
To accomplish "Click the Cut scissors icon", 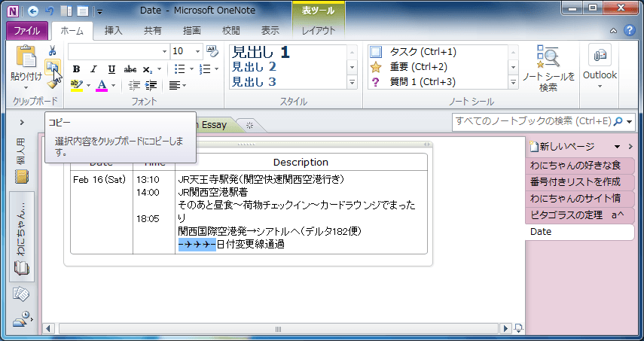I will [52, 51].
